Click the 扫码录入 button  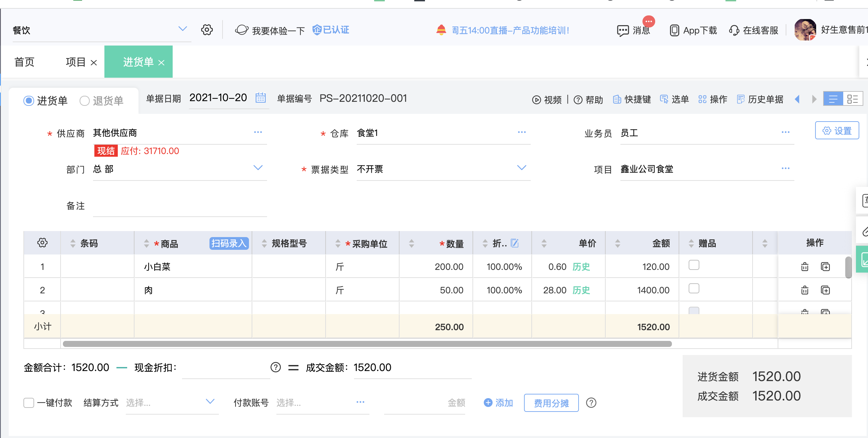tap(229, 243)
